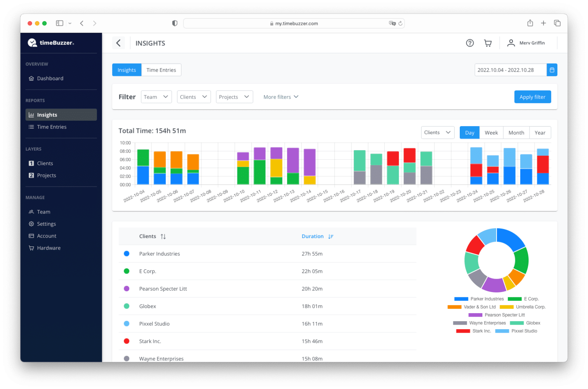This screenshot has width=588, height=389.
Task: Open the shopping cart icon
Action: (488, 43)
